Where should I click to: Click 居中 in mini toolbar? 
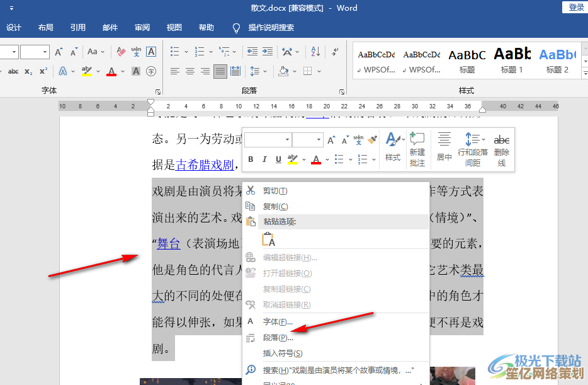[444, 147]
